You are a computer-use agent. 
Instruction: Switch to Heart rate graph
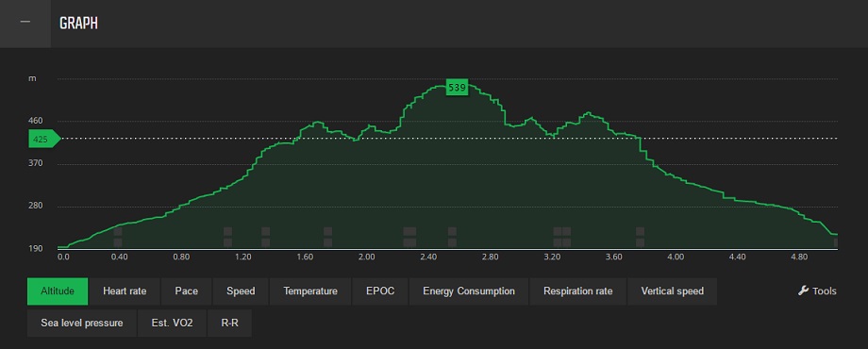(x=125, y=291)
